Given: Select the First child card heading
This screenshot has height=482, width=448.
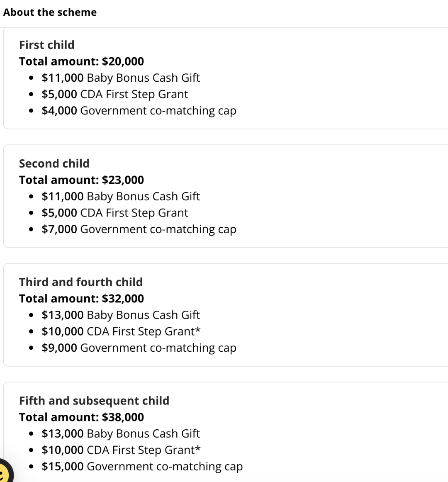Looking at the screenshot, I should point(47,45).
